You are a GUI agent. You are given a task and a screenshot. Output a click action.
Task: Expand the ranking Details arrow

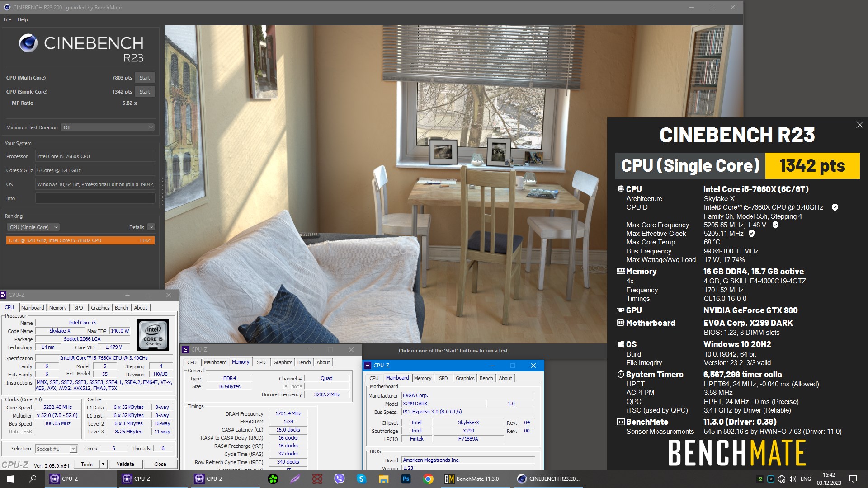pyautogui.click(x=151, y=227)
